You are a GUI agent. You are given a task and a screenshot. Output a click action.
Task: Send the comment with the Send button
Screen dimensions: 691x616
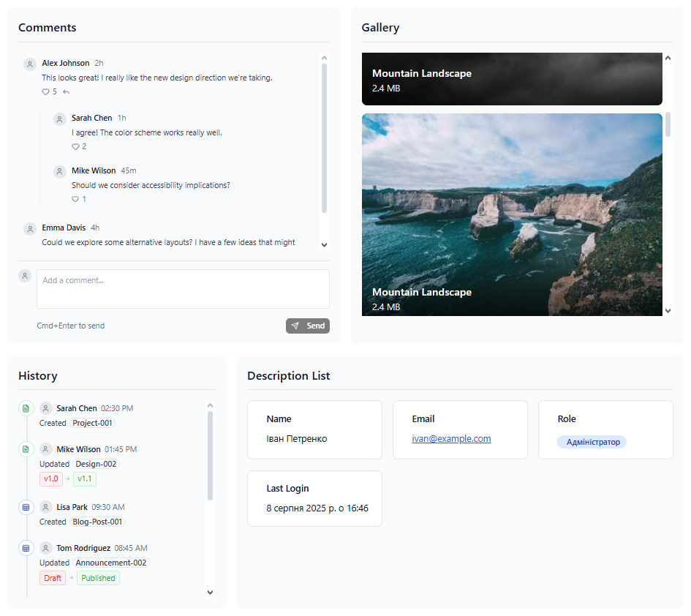click(308, 326)
